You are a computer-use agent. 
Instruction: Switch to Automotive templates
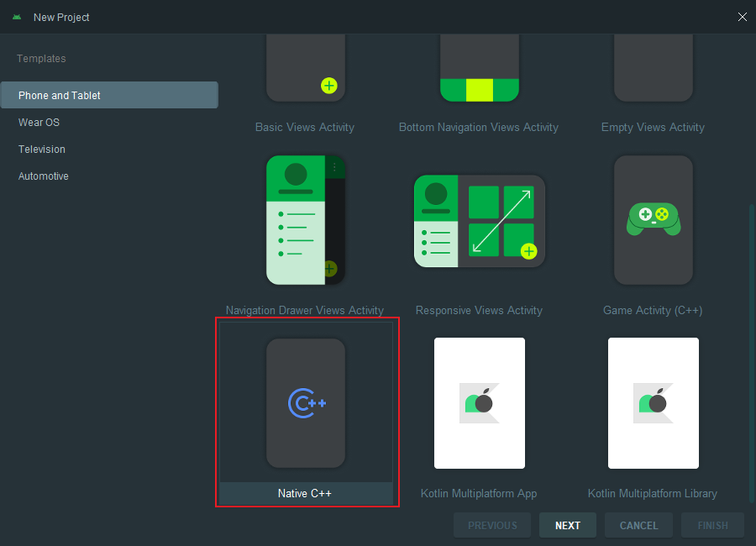point(109,176)
